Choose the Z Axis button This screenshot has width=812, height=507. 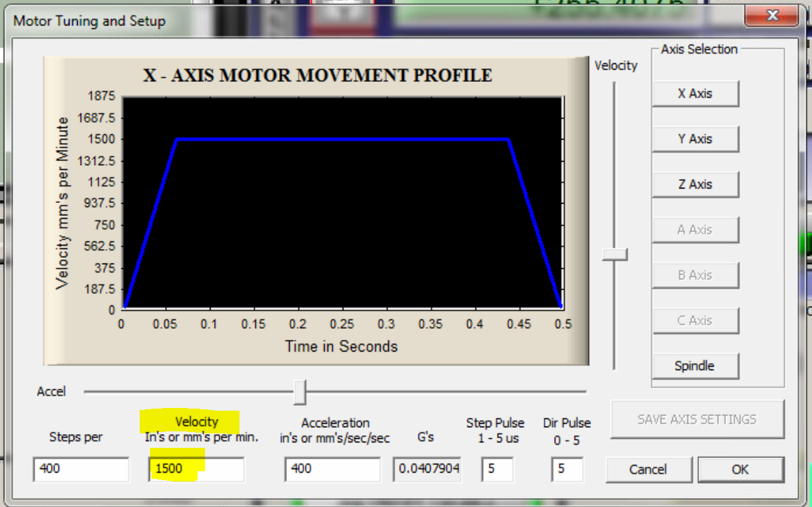(695, 184)
